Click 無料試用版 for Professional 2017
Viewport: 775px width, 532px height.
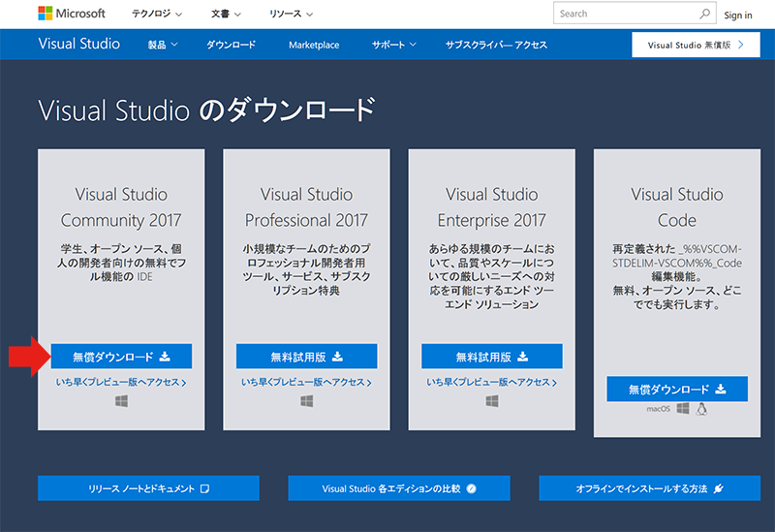(x=307, y=357)
